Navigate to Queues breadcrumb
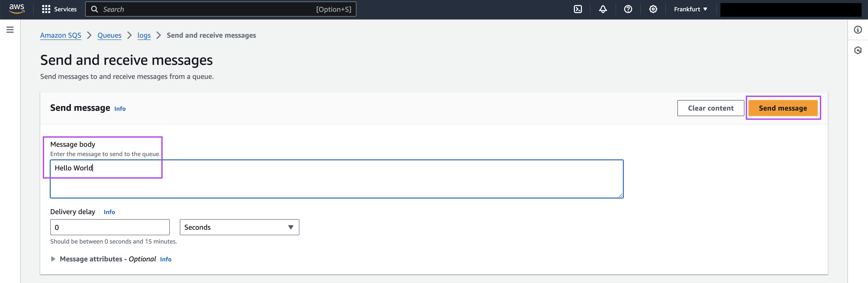The image size is (868, 283). [x=109, y=35]
